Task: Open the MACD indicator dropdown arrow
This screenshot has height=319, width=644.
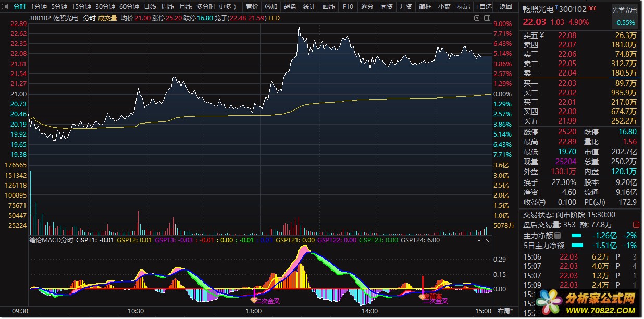Action: coord(479,241)
